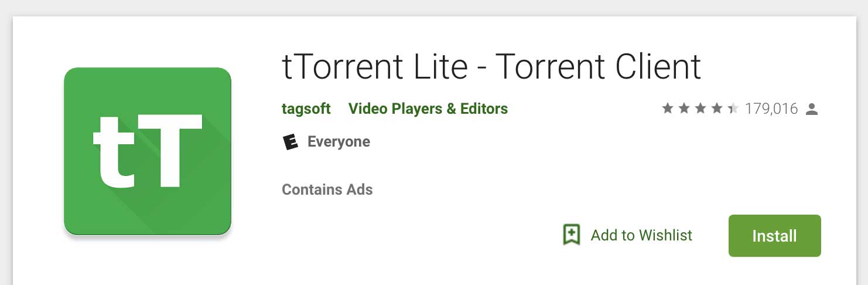Click the green tTorrent app icon
The width and height of the screenshot is (868, 285).
[x=148, y=151]
